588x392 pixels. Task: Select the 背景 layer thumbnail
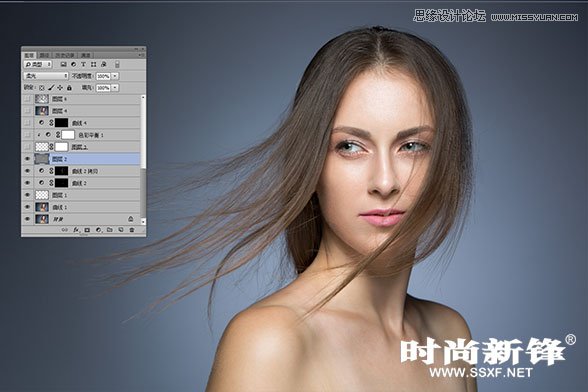click(42, 219)
